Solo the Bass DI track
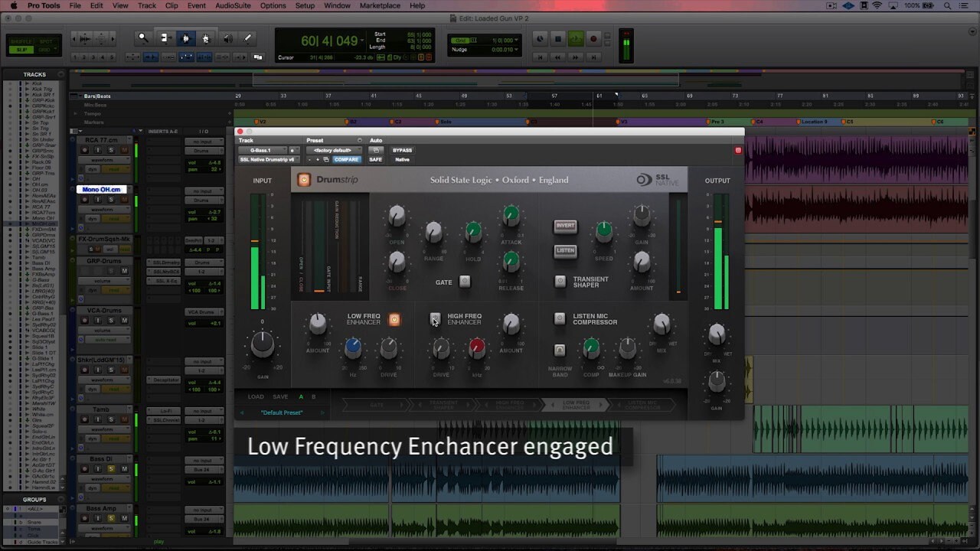Viewport: 980px width, 551px height. (x=110, y=470)
